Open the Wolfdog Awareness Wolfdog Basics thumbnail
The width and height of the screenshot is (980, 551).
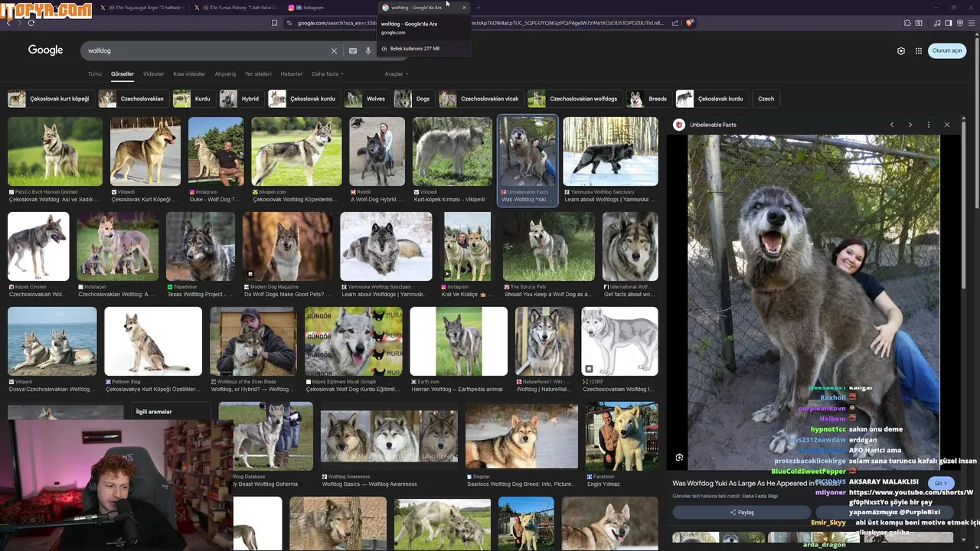pyautogui.click(x=389, y=436)
